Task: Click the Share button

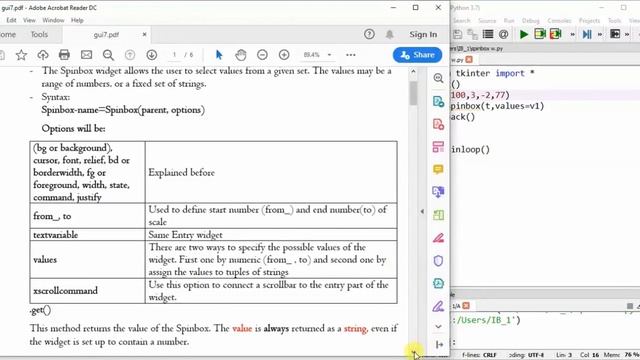Action: [417, 55]
